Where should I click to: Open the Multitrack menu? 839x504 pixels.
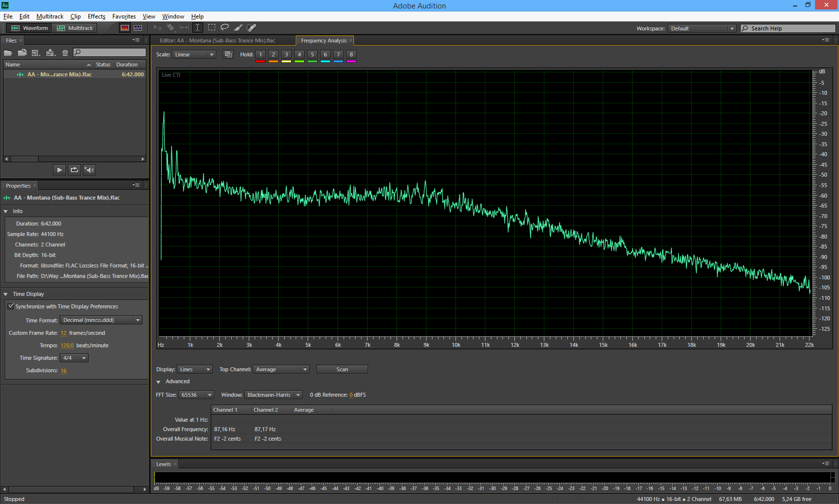[x=50, y=16]
